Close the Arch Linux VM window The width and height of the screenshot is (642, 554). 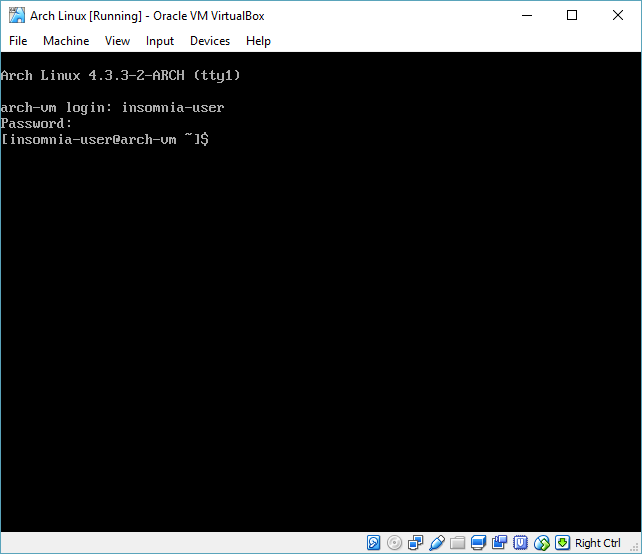(618, 16)
